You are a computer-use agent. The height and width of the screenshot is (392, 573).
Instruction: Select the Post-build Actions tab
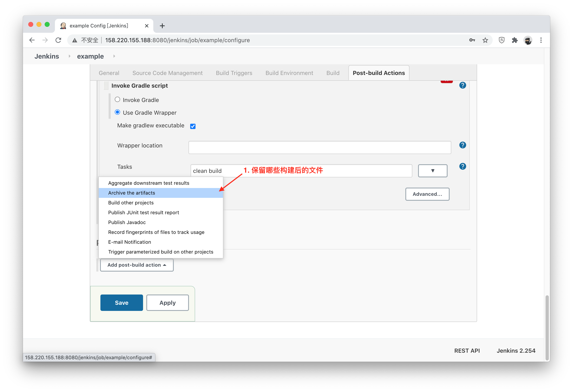coord(379,73)
